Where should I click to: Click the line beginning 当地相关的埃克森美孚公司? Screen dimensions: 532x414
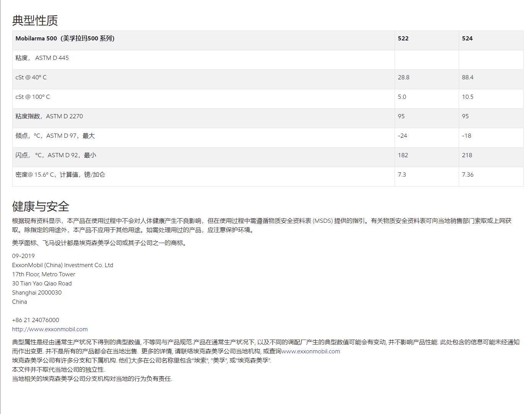[x=92, y=379]
